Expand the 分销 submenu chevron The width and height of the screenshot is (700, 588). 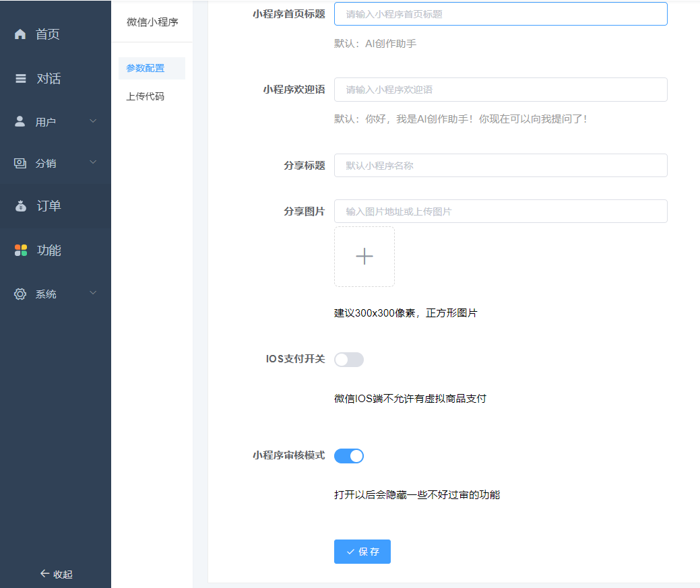(93, 163)
